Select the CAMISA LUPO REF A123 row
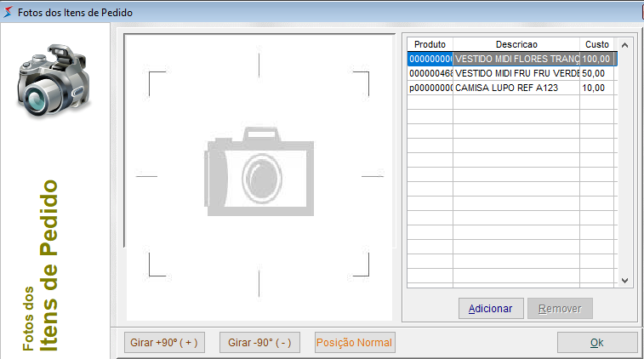 tap(516, 88)
